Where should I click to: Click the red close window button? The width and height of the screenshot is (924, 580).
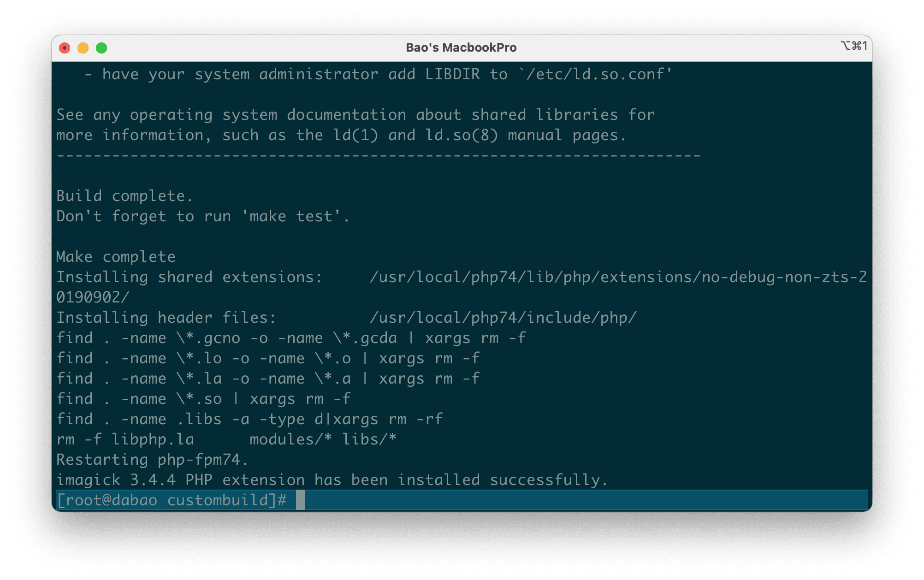point(65,48)
